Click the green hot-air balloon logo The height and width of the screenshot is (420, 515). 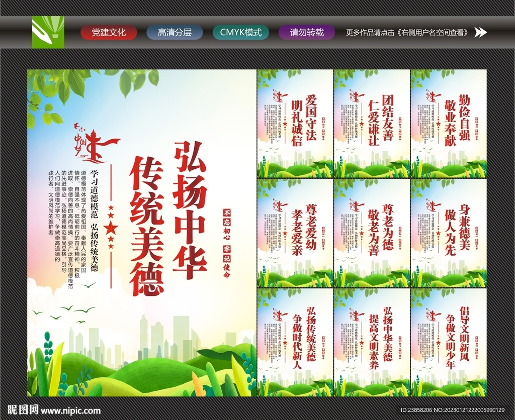48,32
